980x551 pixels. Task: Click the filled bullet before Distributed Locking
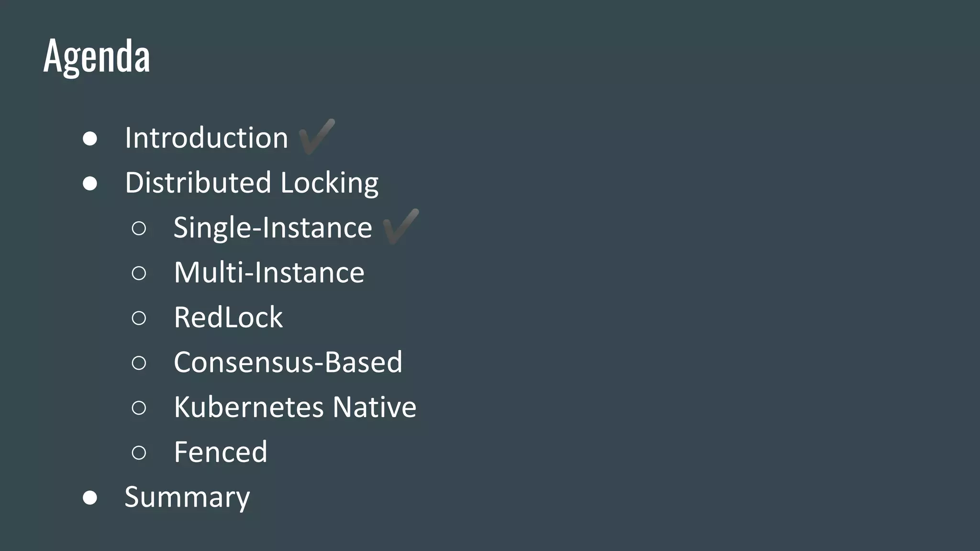pos(90,184)
